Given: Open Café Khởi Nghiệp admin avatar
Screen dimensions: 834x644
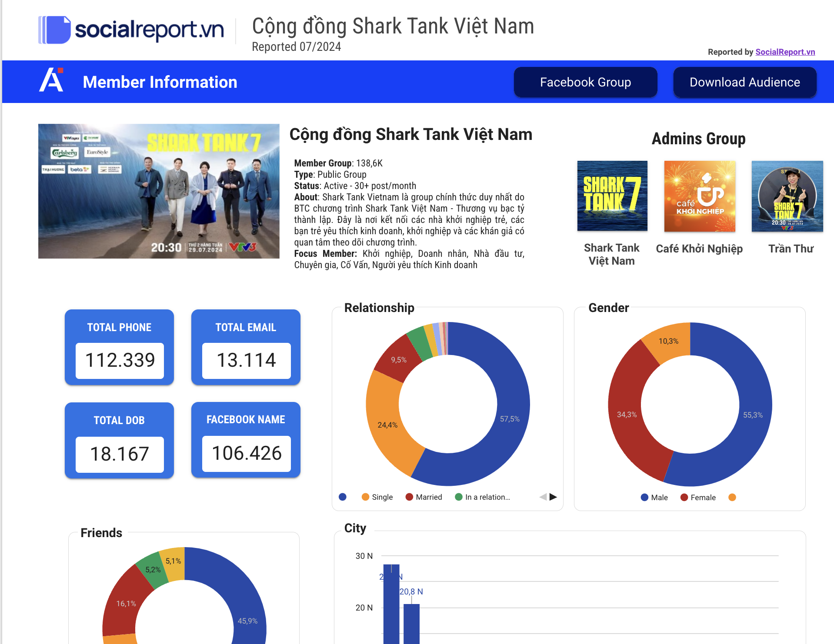Looking at the screenshot, I should [700, 196].
